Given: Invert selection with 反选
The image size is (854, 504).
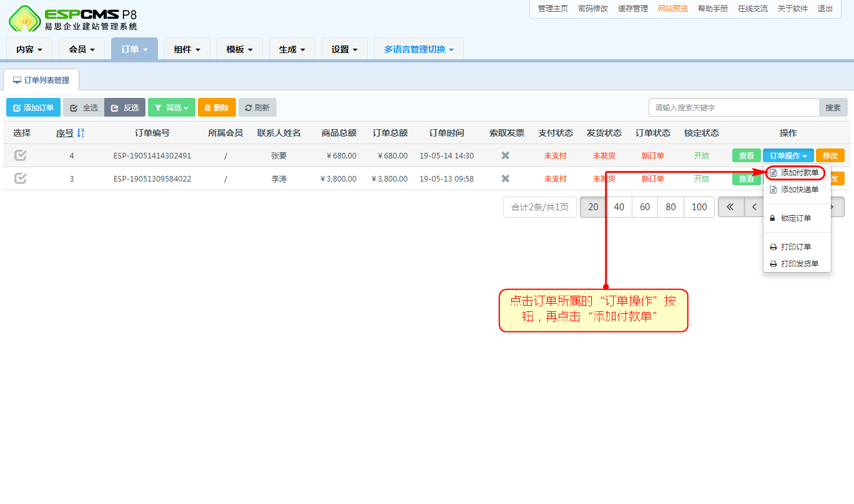Looking at the screenshot, I should pos(125,107).
